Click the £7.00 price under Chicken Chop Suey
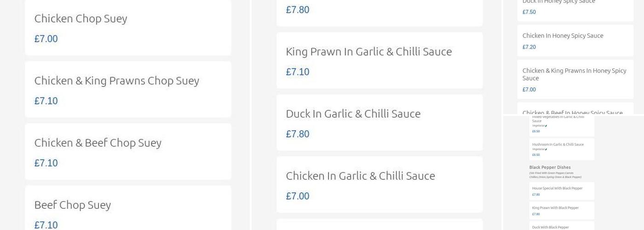This screenshot has height=230, width=644. tap(46, 39)
